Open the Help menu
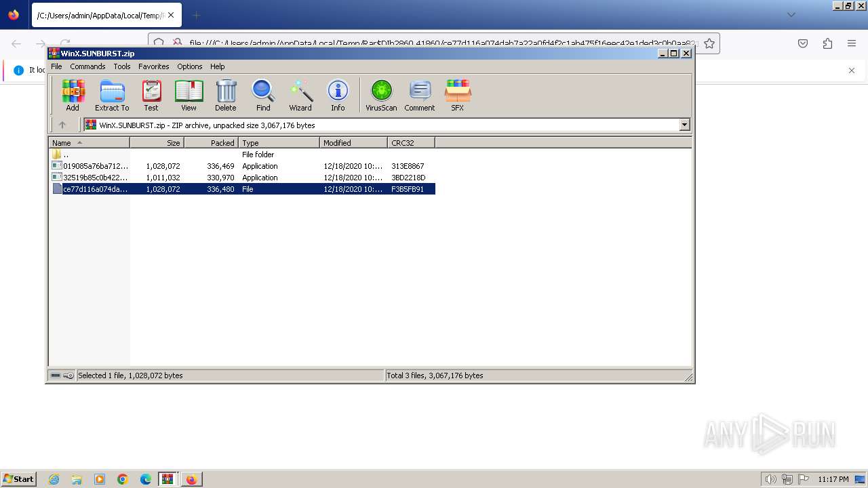Image resolution: width=868 pixels, height=488 pixels. point(217,66)
